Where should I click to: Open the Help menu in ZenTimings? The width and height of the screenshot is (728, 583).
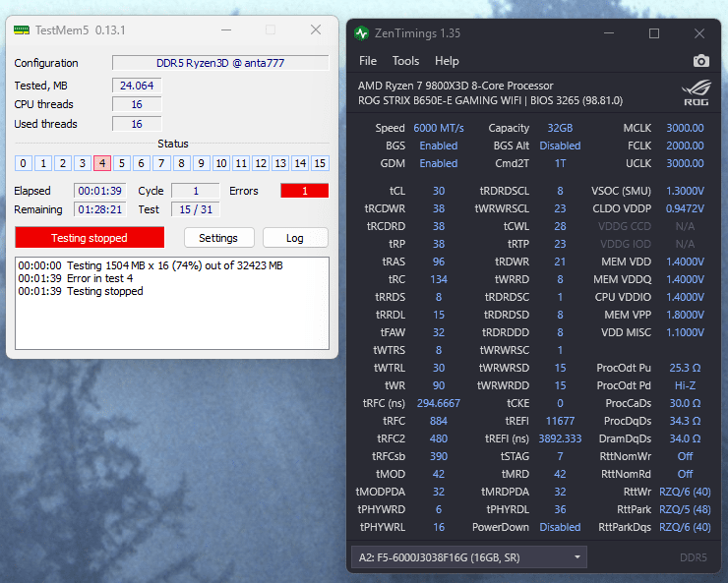point(447,61)
